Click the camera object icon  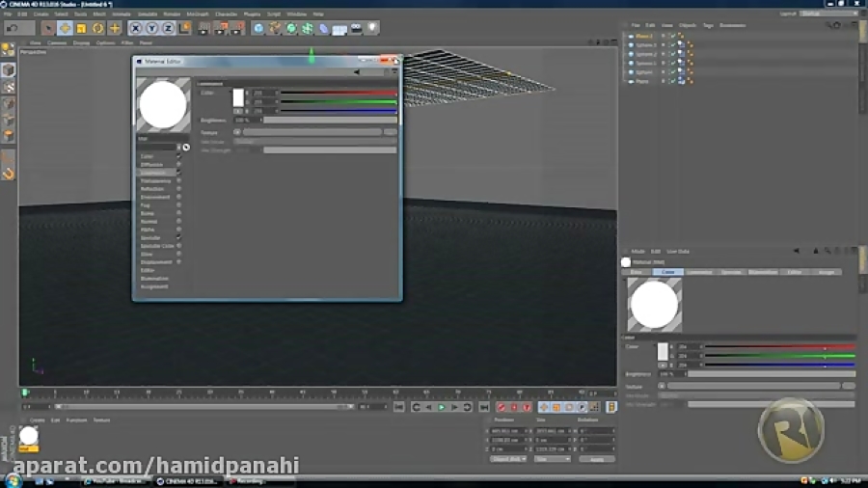point(357,28)
